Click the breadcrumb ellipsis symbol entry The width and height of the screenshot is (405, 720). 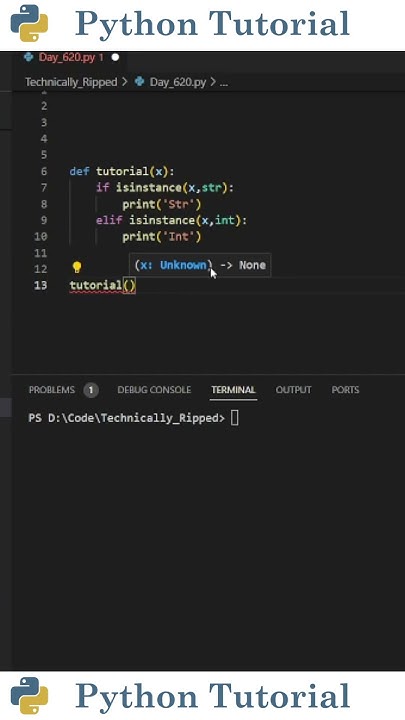click(x=224, y=83)
